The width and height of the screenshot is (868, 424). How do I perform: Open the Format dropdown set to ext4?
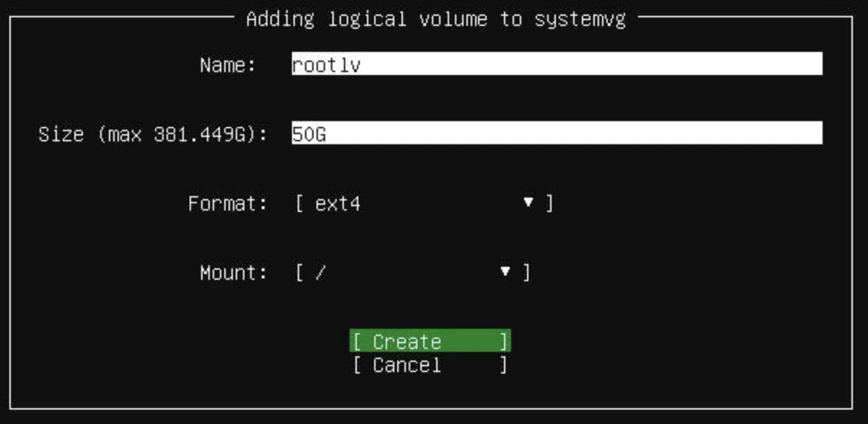click(x=424, y=203)
